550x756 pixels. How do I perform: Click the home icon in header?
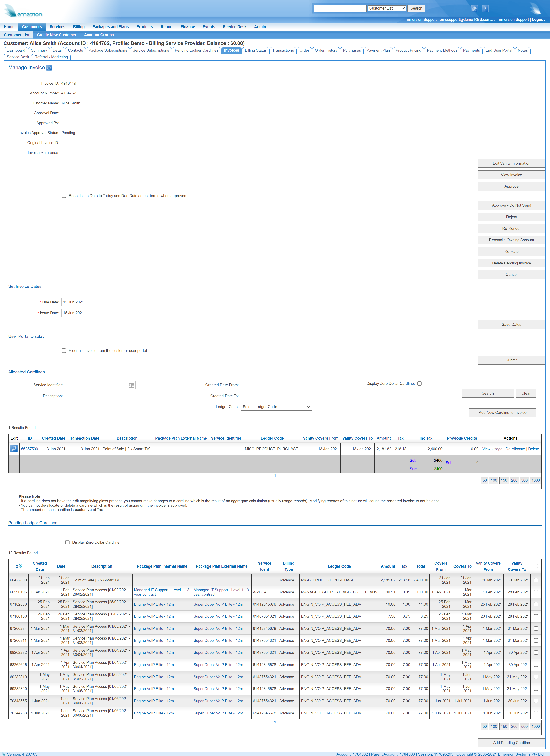point(474,9)
